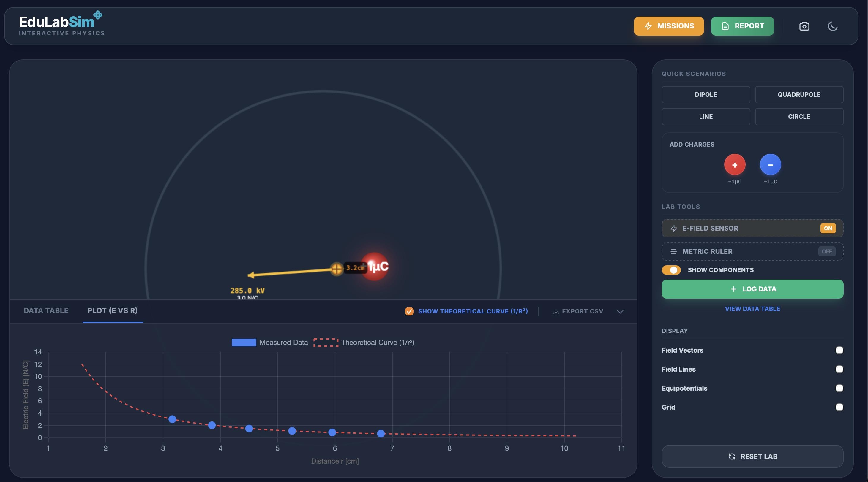Add a positive +1µC charge
The height and width of the screenshot is (482, 868).
735,165
